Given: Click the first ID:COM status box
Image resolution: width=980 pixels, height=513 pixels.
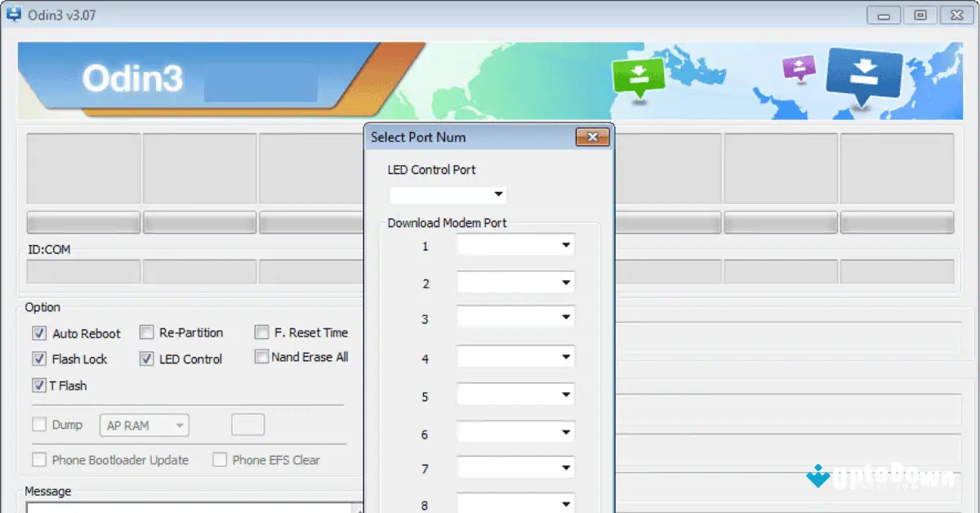Looking at the screenshot, I should (x=82, y=270).
